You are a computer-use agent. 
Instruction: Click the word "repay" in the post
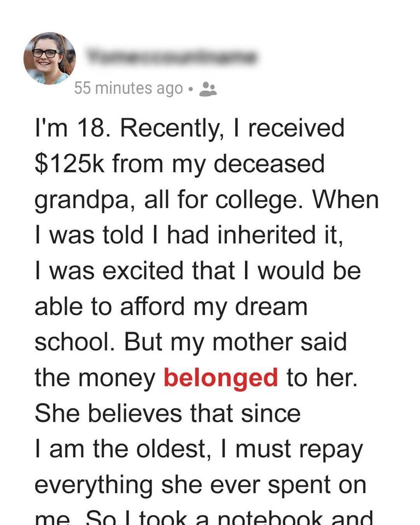(x=329, y=450)
